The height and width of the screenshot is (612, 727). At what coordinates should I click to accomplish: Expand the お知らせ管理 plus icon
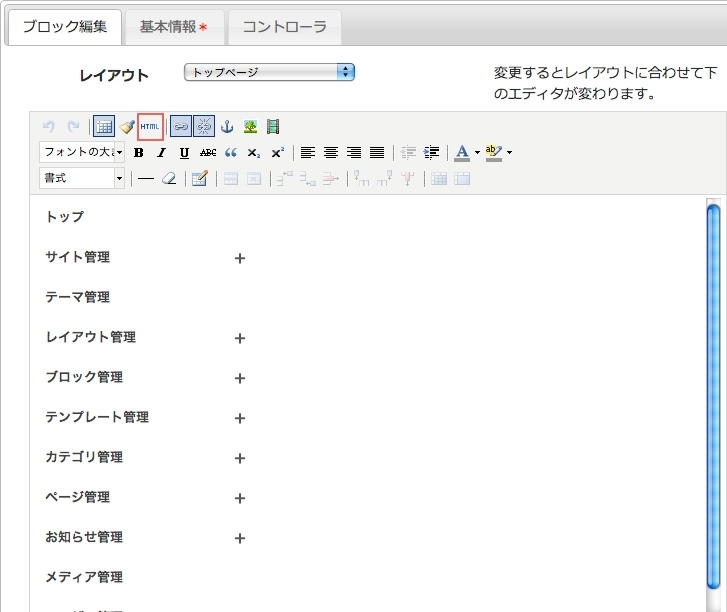pyautogui.click(x=240, y=538)
